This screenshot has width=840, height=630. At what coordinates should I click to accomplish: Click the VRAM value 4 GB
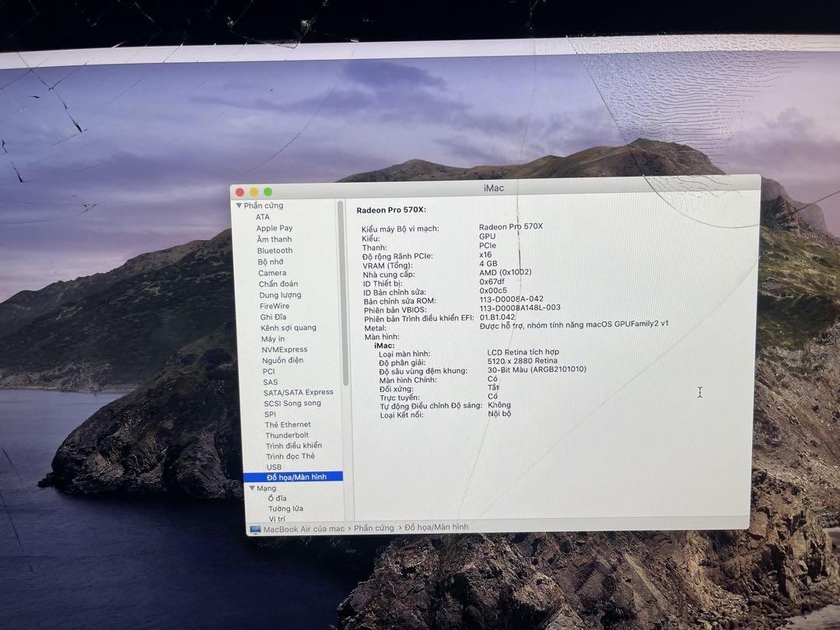[x=488, y=264]
